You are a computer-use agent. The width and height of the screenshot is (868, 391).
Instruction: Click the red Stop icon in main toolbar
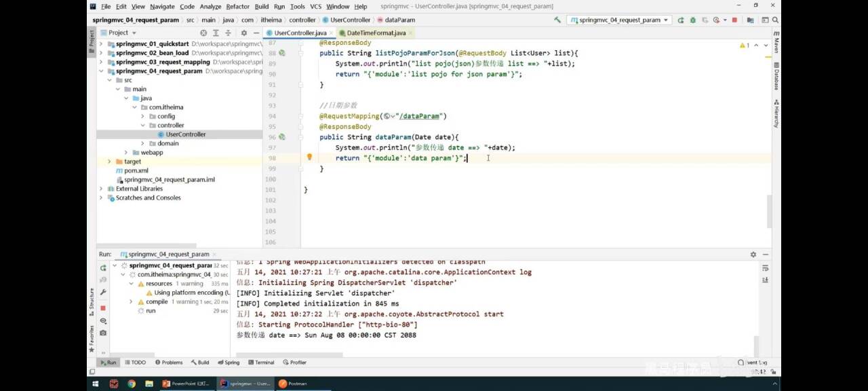(x=734, y=20)
